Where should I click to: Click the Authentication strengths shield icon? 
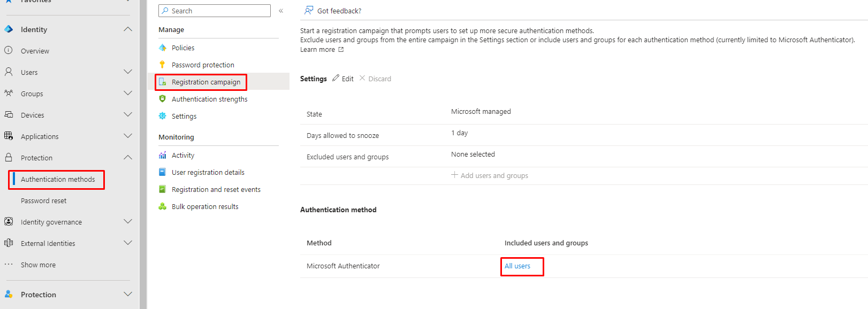(x=163, y=99)
